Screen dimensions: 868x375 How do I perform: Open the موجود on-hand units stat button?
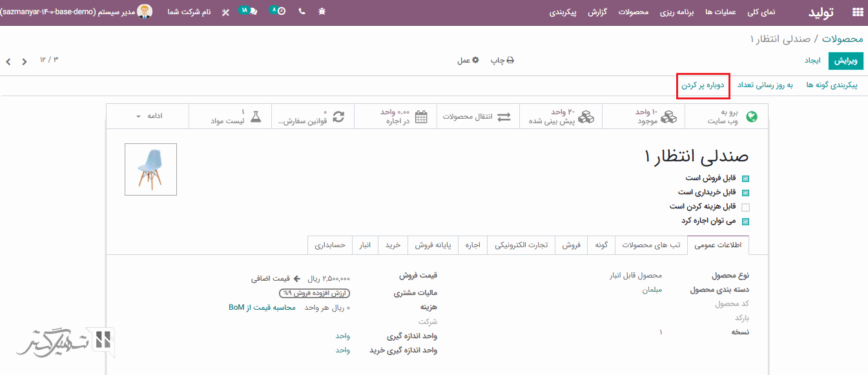pos(643,117)
